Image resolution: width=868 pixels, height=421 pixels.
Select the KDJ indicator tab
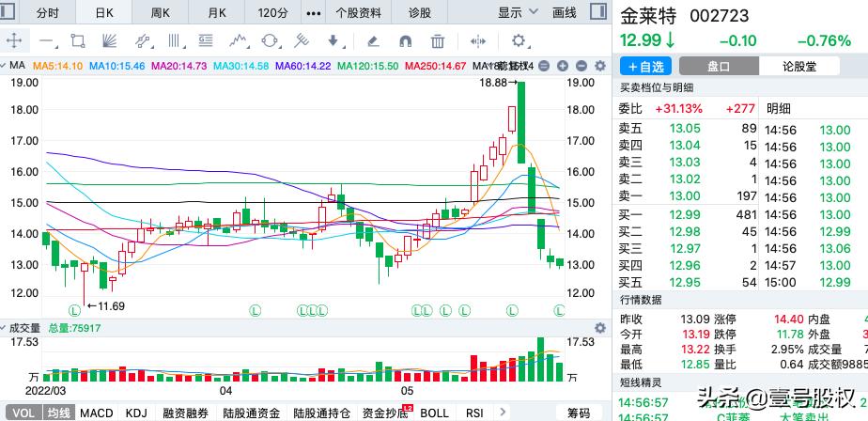135,413
